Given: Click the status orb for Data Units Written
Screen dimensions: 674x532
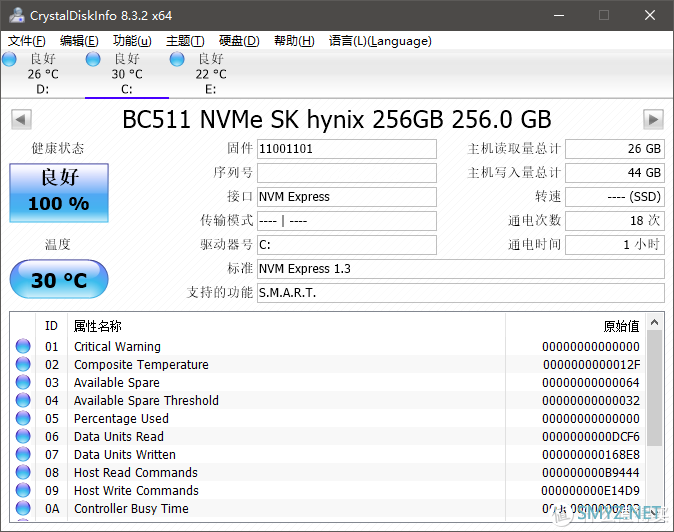Looking at the screenshot, I should [x=23, y=454].
